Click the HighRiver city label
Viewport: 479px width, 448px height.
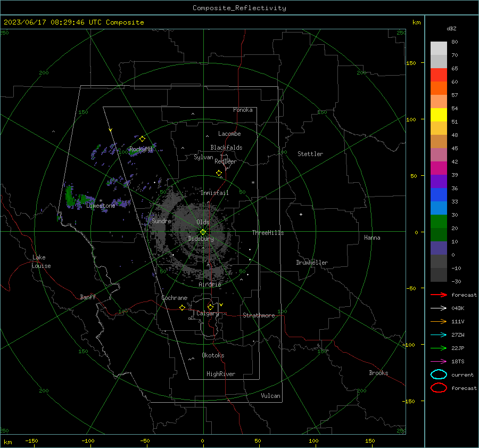221,374
